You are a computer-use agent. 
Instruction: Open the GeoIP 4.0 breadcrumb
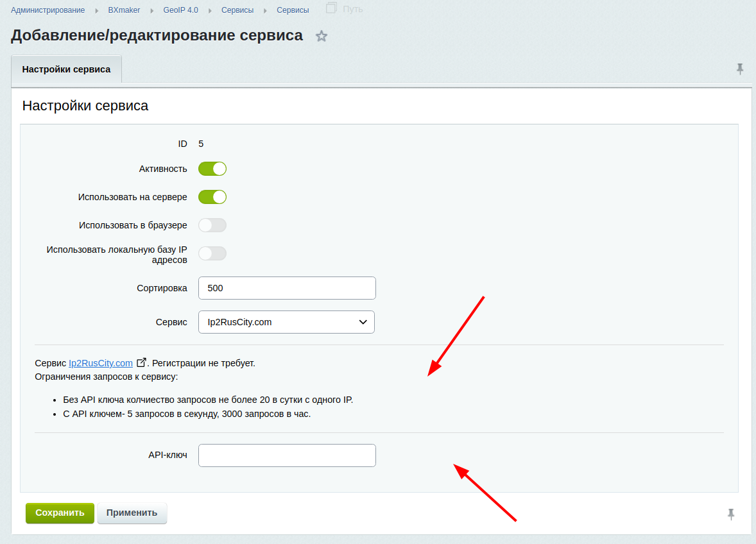[180, 10]
